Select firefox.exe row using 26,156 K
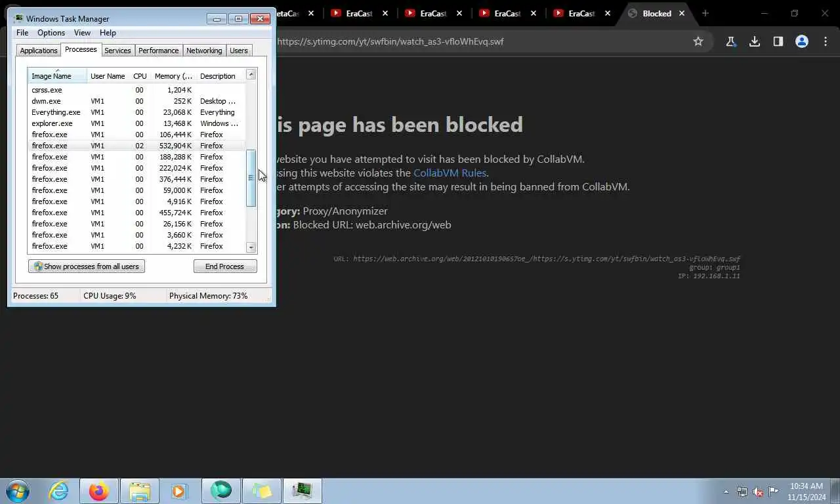The image size is (840, 504). 136,224
